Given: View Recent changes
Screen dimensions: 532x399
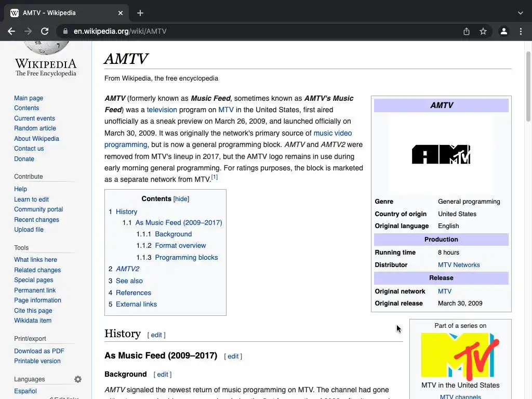Looking at the screenshot, I should click(x=37, y=220).
